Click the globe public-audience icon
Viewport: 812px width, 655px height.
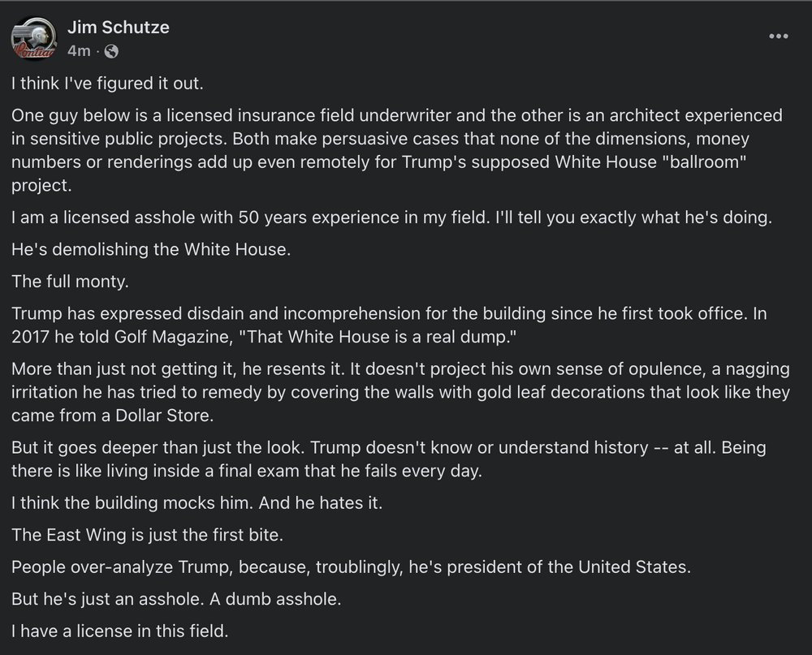click(111, 51)
